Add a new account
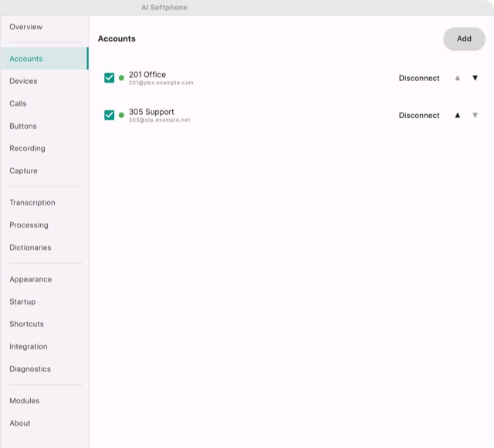 464,39
